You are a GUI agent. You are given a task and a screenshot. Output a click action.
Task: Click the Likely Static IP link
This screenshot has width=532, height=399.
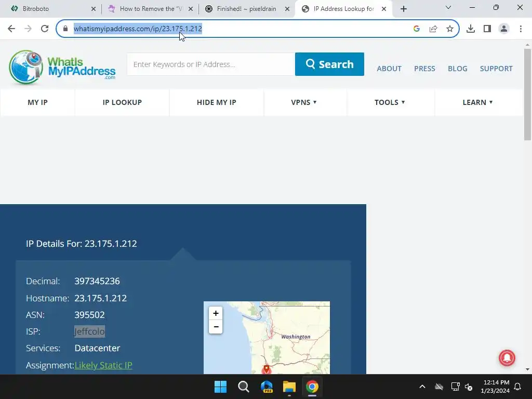point(103,365)
